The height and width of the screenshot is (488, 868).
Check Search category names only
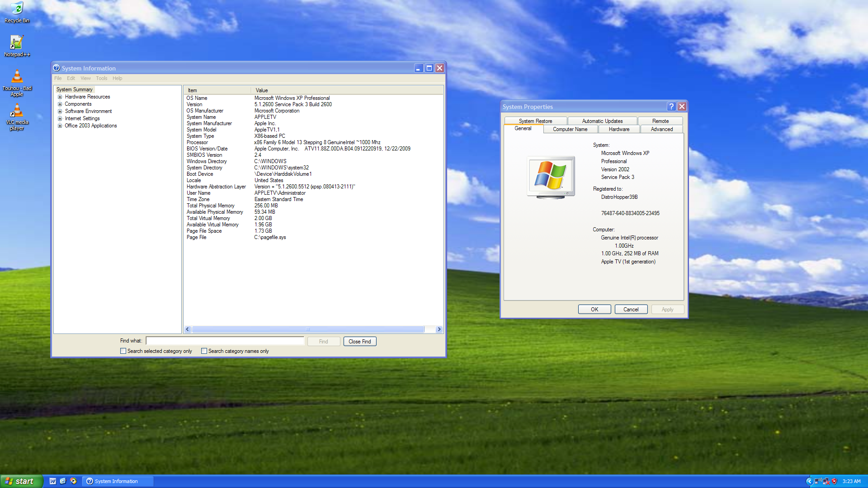[204, 351]
